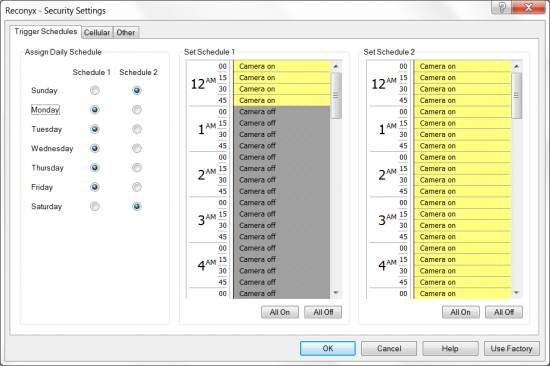Select Schedule 1 for Tuesday

click(95, 129)
